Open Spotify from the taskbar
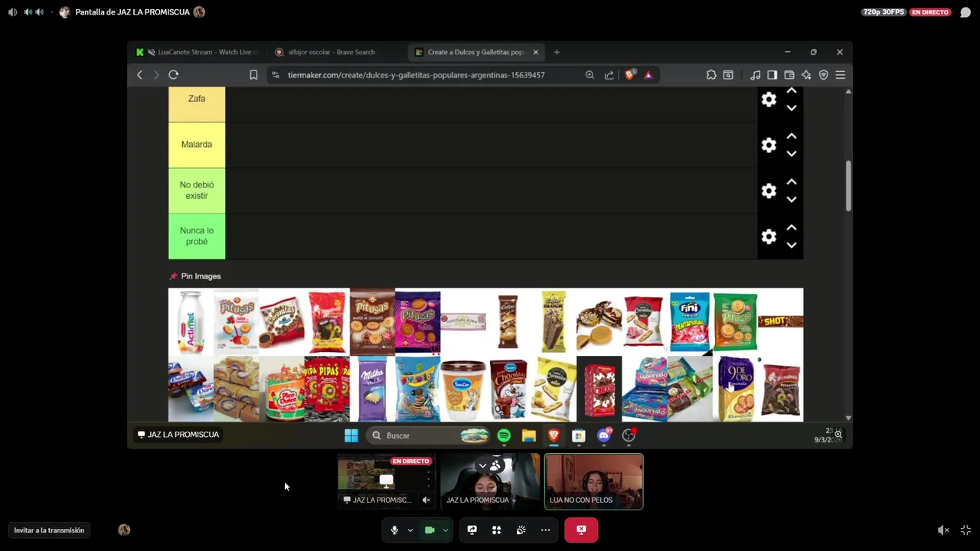Viewport: 980px width, 551px height. click(504, 435)
